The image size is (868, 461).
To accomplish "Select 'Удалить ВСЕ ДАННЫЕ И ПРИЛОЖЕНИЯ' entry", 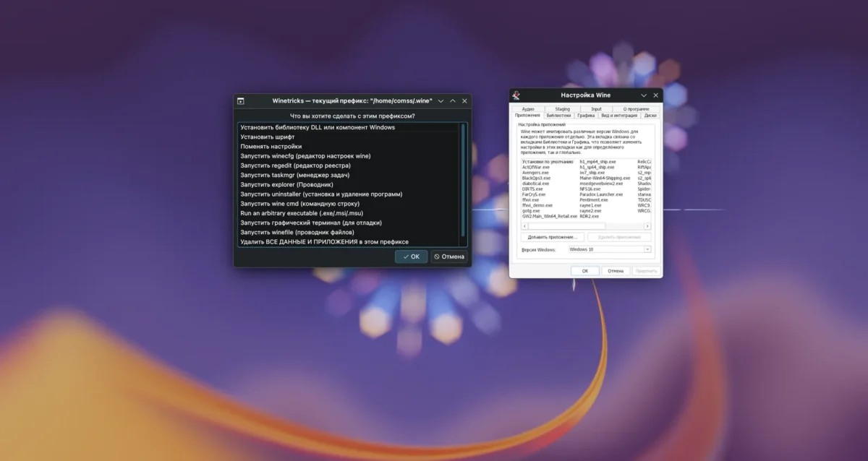I will [x=349, y=241].
